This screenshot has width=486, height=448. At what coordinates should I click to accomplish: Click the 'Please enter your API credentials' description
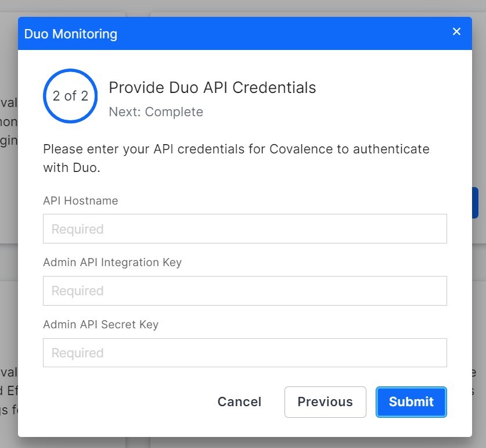coord(236,158)
